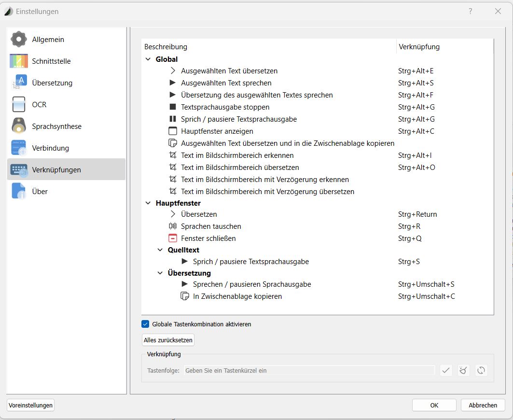Collapse the Global shortcut group
This screenshot has width=513, height=420.
point(148,59)
